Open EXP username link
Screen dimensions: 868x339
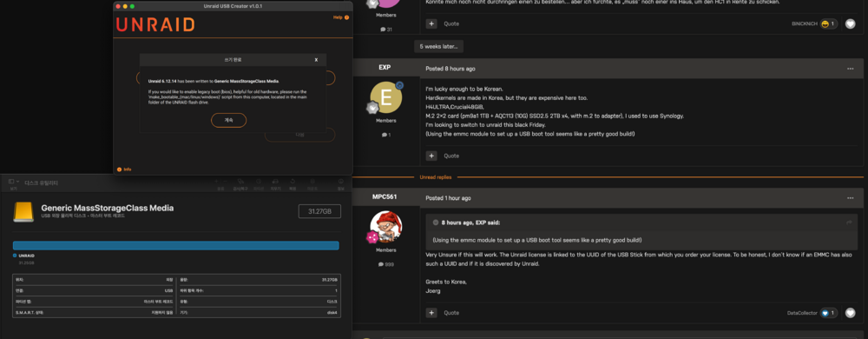coord(385,68)
